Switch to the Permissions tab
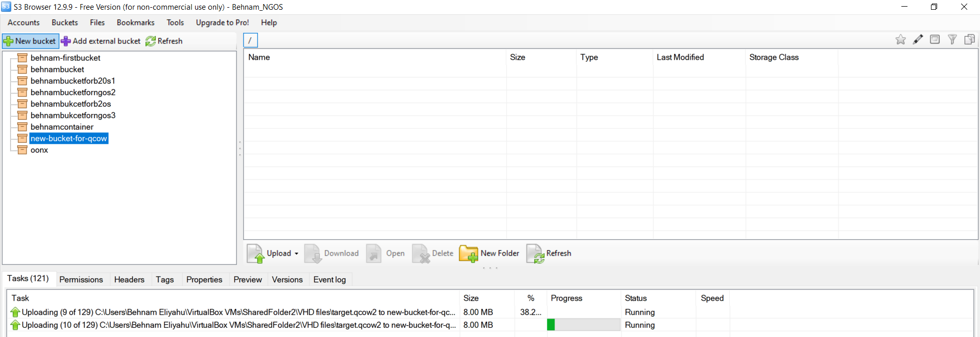This screenshot has height=337, width=980. pyautogui.click(x=81, y=280)
